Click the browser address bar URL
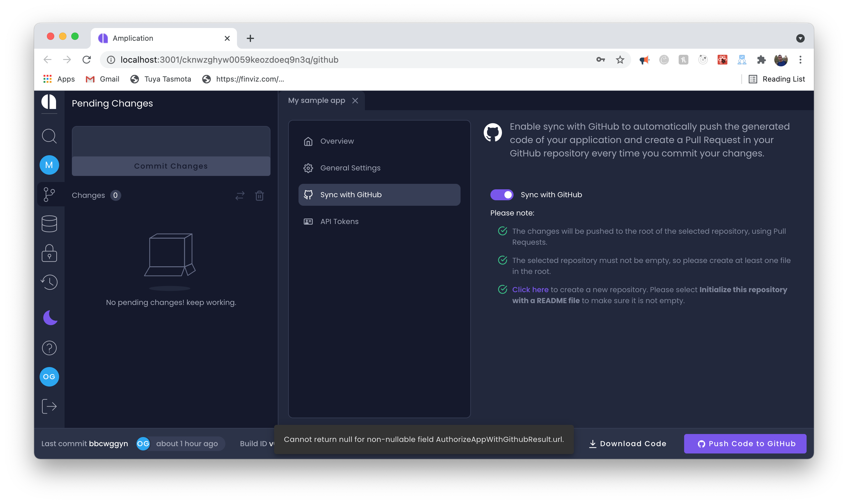Image resolution: width=848 pixels, height=504 pixels. (229, 60)
